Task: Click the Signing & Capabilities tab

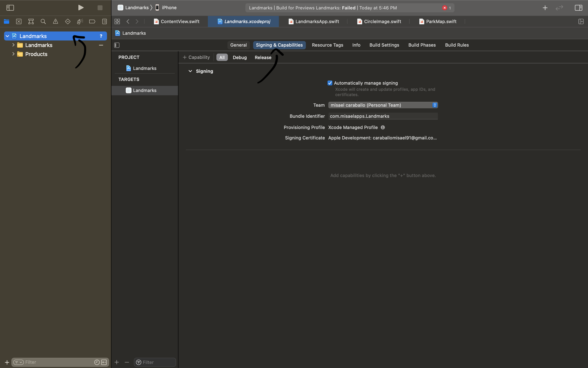Action: pos(279,45)
